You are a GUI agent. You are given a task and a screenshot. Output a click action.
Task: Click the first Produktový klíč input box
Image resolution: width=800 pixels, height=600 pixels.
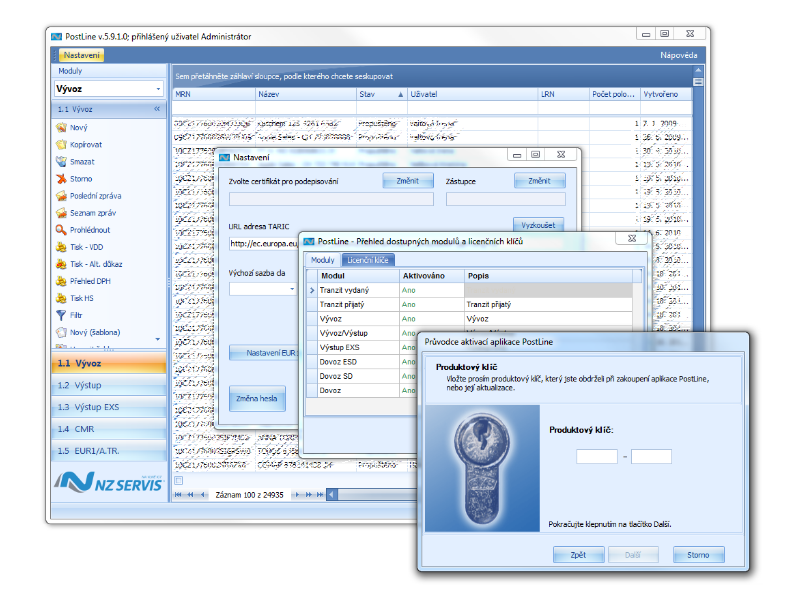tap(597, 456)
